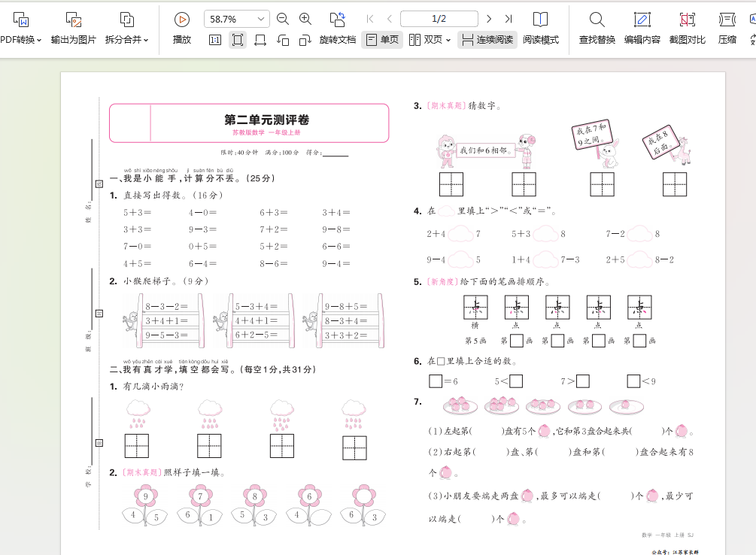756x555 pixels.
Task: Switch to 双页 double-page layout
Action: (x=426, y=40)
